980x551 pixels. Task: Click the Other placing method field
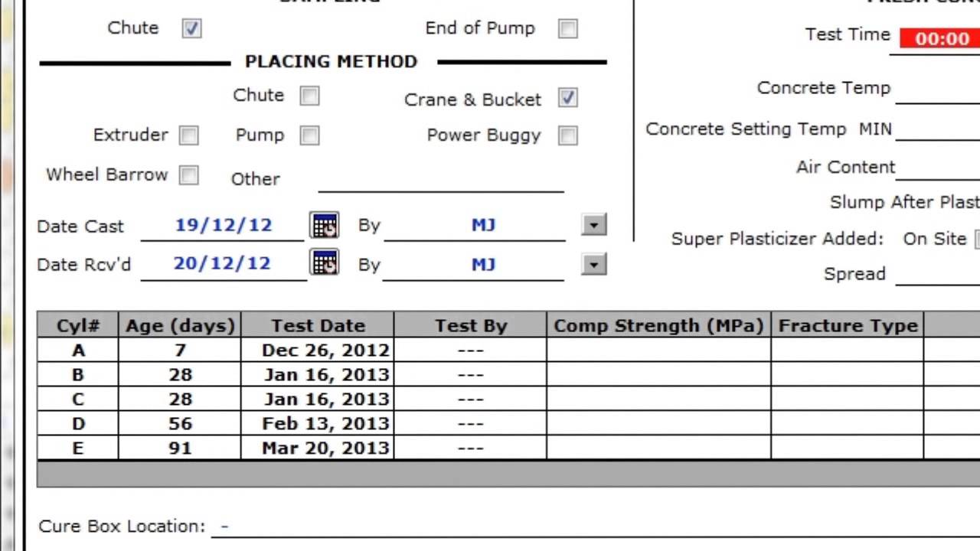coord(440,180)
